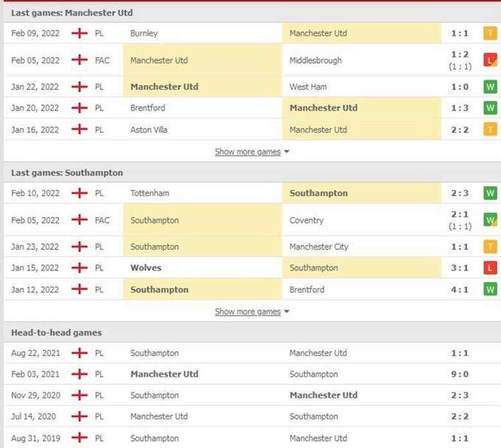This screenshot has width=501, height=448.
Task: Click orange T badge for Aston Villa match
Action: (490, 129)
